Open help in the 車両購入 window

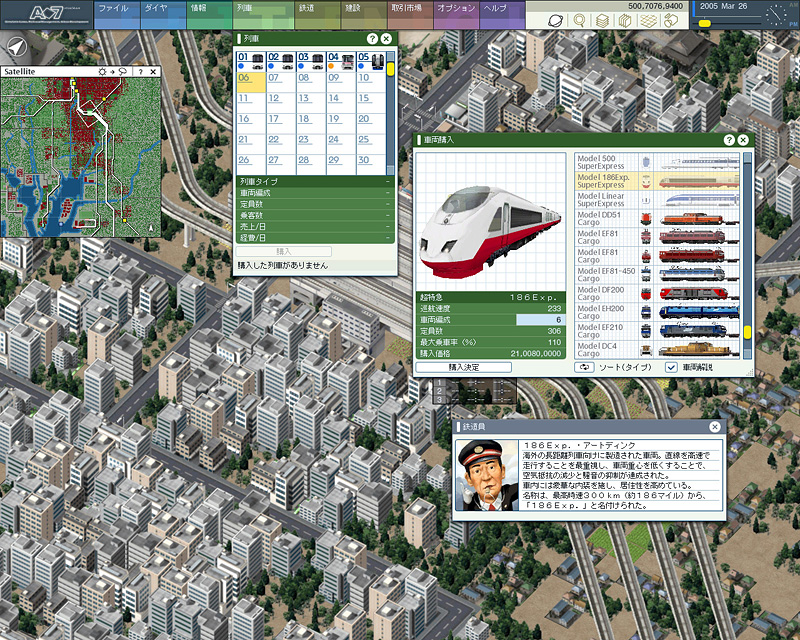point(729,139)
